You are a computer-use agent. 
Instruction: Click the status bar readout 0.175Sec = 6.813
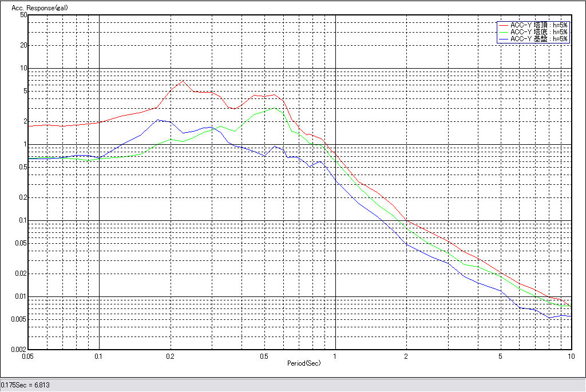point(25,385)
